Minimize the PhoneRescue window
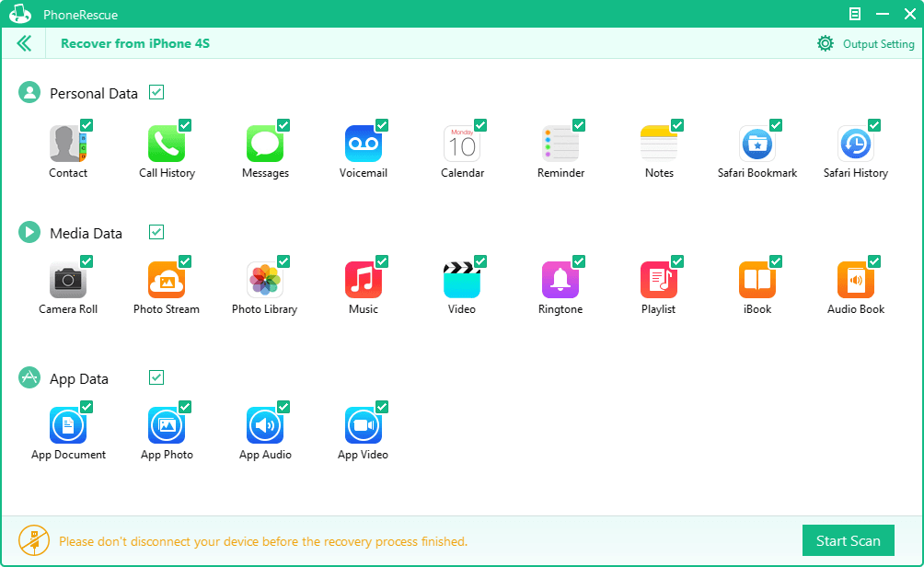The width and height of the screenshot is (924, 567). click(x=883, y=14)
